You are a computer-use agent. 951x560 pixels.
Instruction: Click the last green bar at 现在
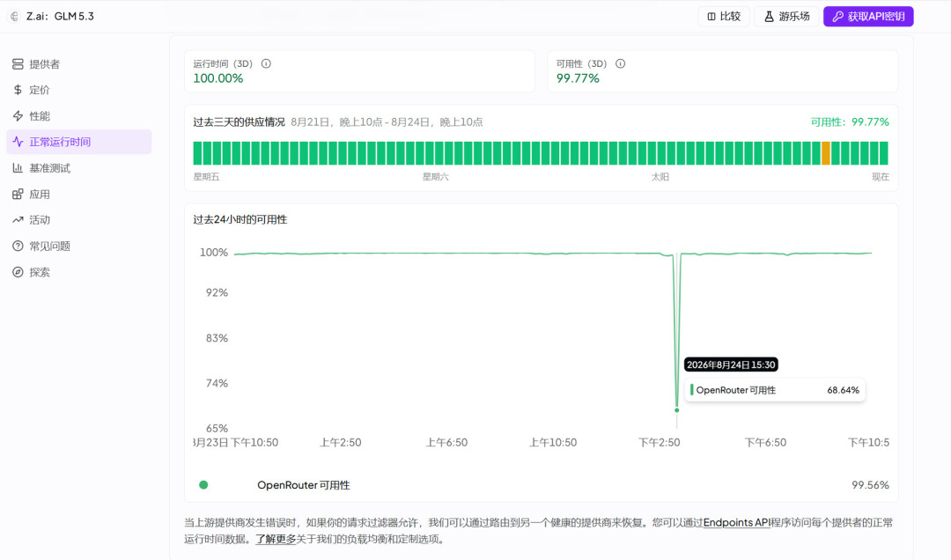pyautogui.click(x=884, y=153)
